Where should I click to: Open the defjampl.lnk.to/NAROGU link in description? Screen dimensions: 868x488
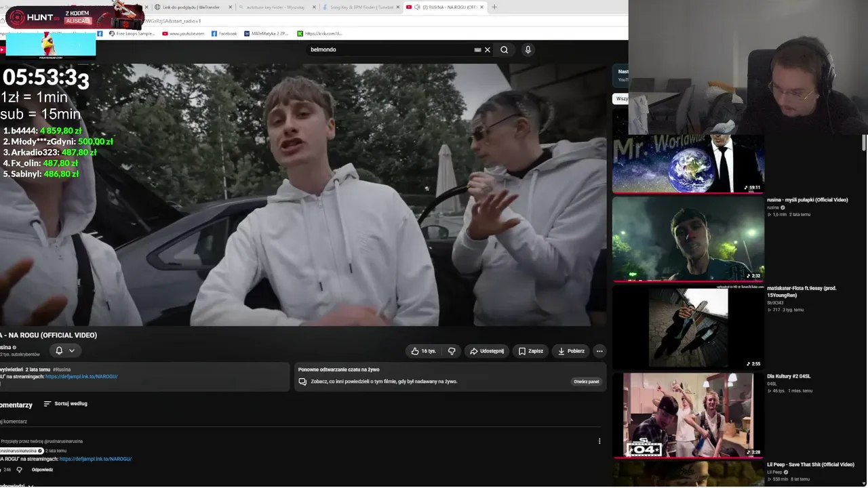tap(81, 377)
